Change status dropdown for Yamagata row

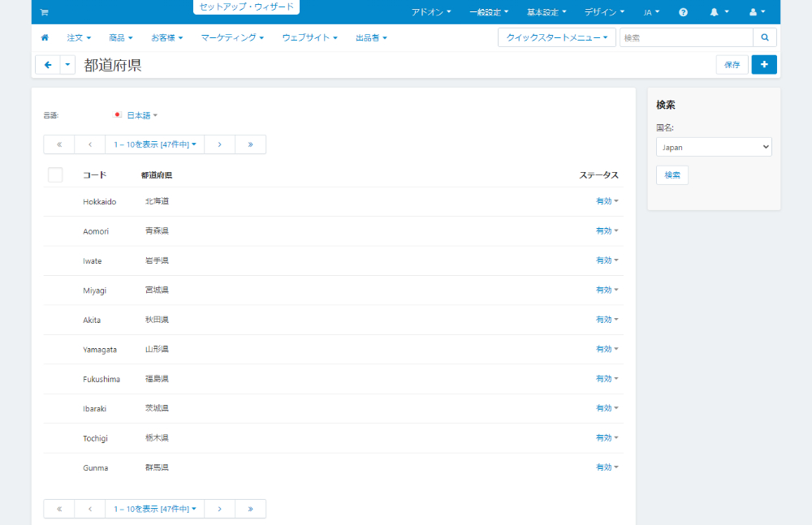[607, 349]
